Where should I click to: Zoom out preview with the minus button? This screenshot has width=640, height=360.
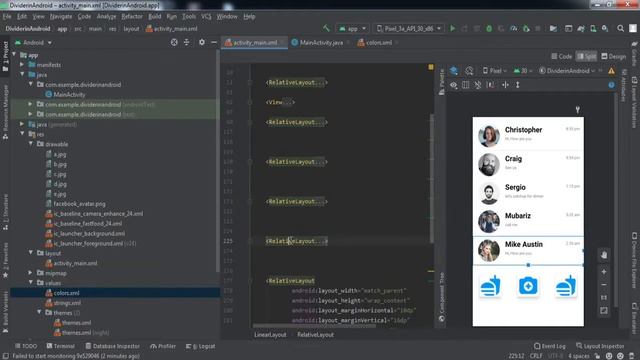pyautogui.click(x=604, y=285)
